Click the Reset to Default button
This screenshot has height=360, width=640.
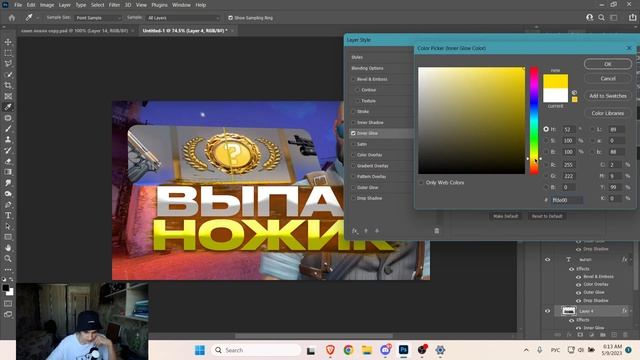(547, 216)
